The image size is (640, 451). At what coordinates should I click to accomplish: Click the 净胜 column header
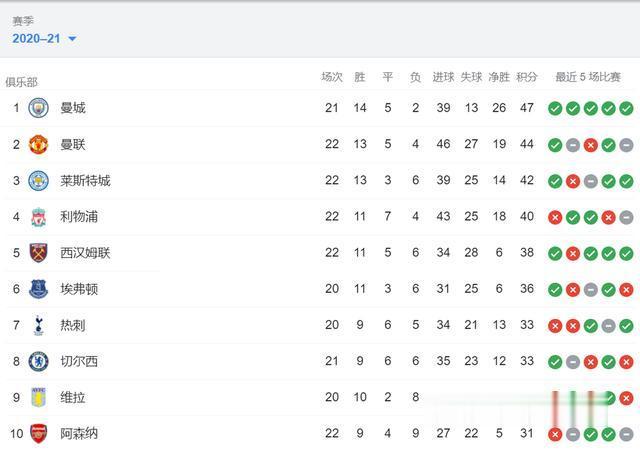[499, 77]
